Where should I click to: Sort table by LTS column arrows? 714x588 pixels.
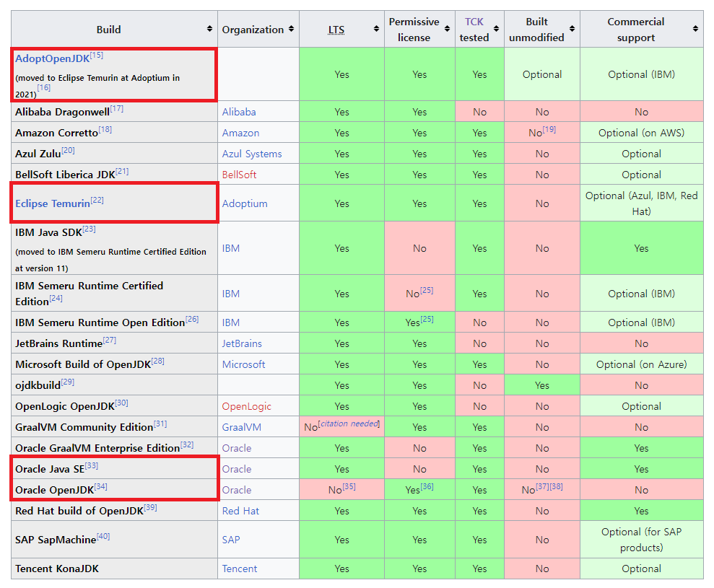pyautogui.click(x=376, y=29)
